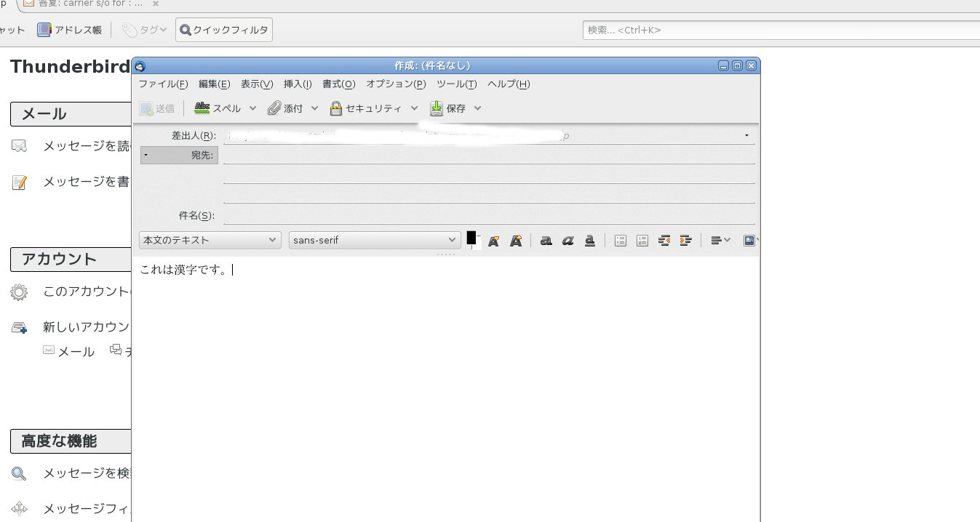Click the black text color swatch
This screenshot has height=522, width=980.
pyautogui.click(x=471, y=238)
